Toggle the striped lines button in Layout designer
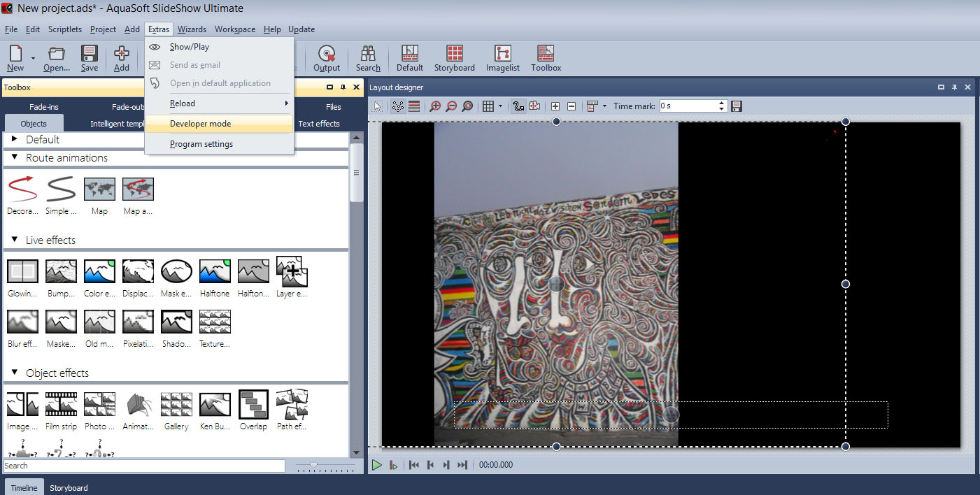 click(414, 106)
